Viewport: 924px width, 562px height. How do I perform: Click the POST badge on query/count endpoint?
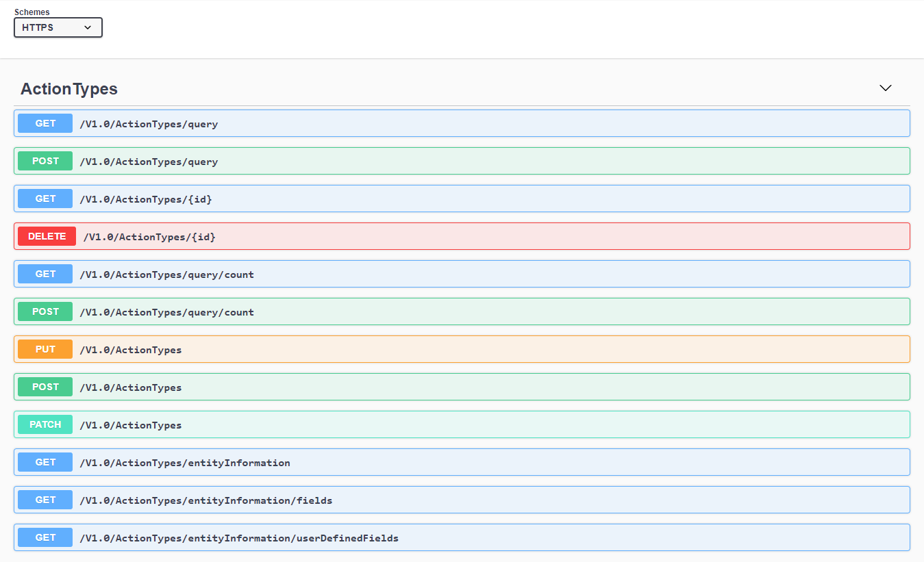(45, 311)
